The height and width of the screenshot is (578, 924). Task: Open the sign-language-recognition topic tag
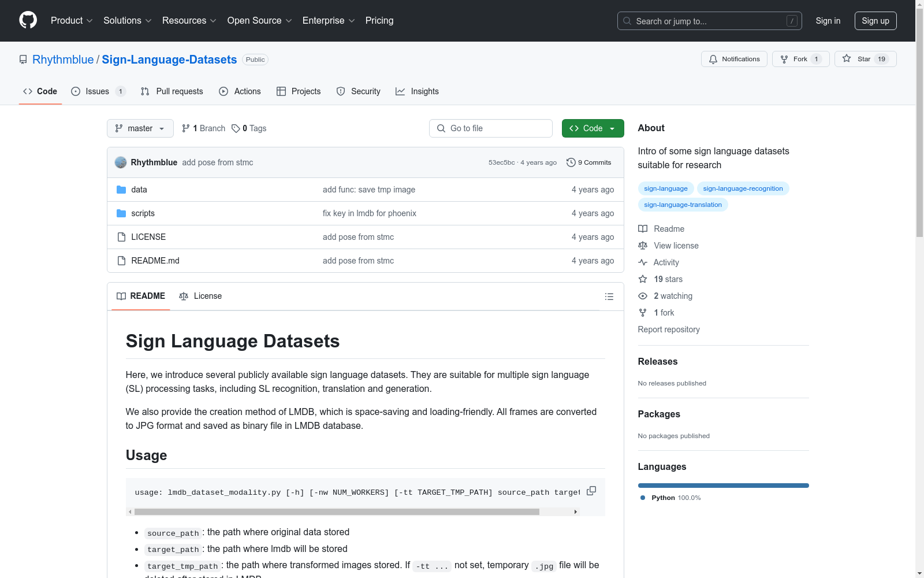pyautogui.click(x=743, y=188)
